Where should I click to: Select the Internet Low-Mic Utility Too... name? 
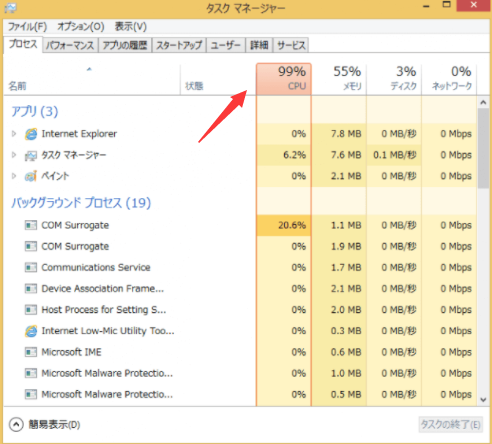pos(108,331)
